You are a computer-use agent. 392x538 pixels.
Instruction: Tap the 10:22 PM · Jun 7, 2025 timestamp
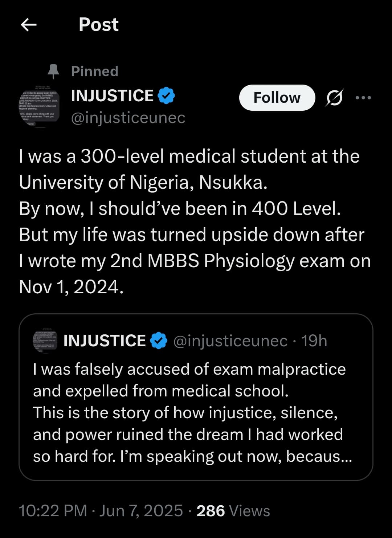point(101,511)
